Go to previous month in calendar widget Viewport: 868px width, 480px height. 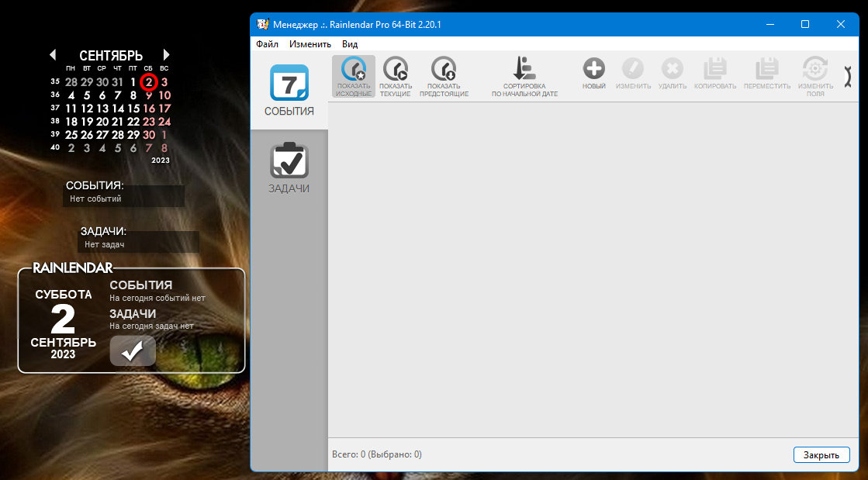point(53,55)
